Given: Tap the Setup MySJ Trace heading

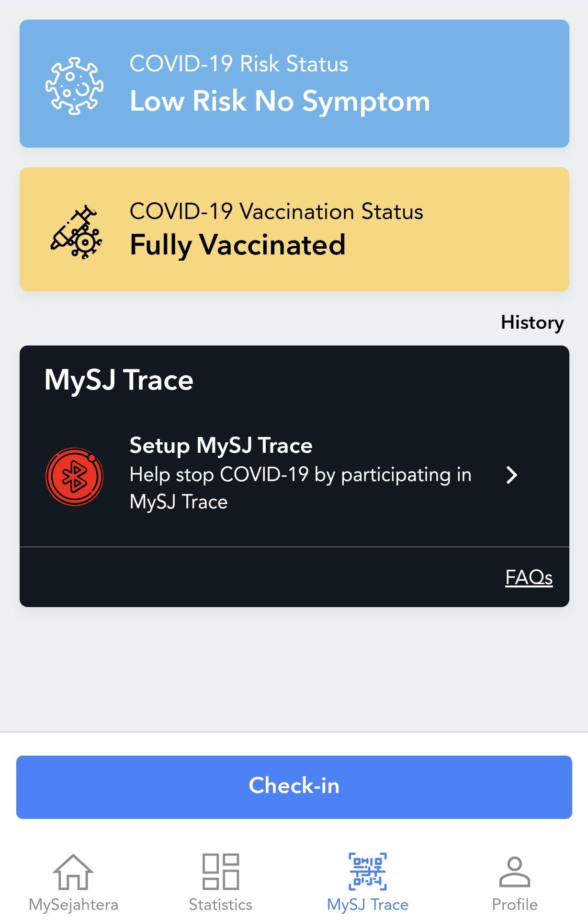Looking at the screenshot, I should [x=221, y=446].
